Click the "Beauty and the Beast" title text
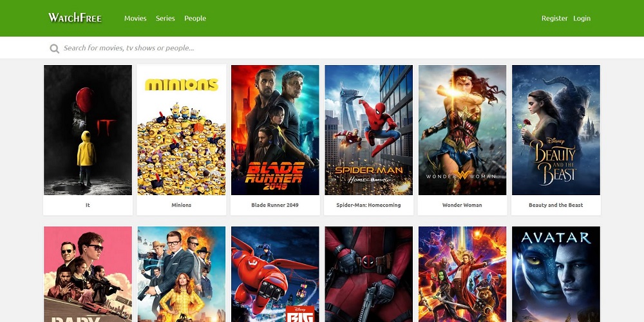The height and width of the screenshot is (322, 644). click(556, 205)
